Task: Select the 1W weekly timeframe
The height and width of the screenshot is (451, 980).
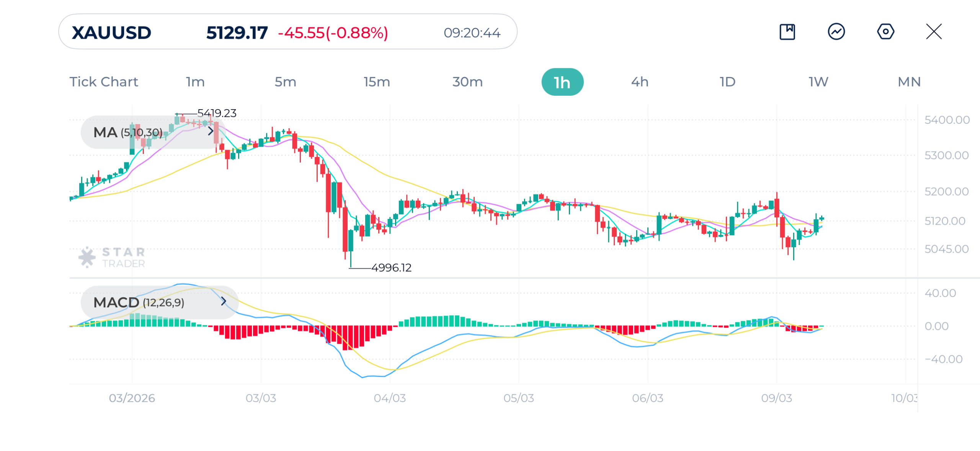Action: point(818,82)
